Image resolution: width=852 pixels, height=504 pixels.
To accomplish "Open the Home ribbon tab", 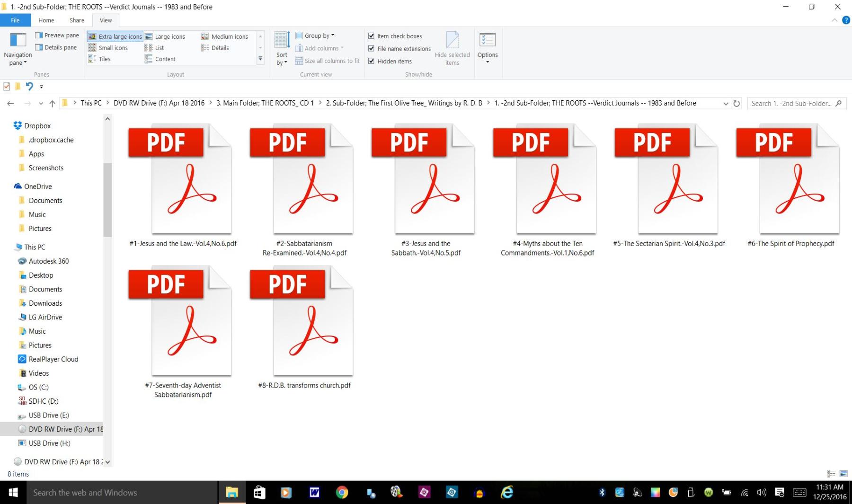I will (x=46, y=20).
